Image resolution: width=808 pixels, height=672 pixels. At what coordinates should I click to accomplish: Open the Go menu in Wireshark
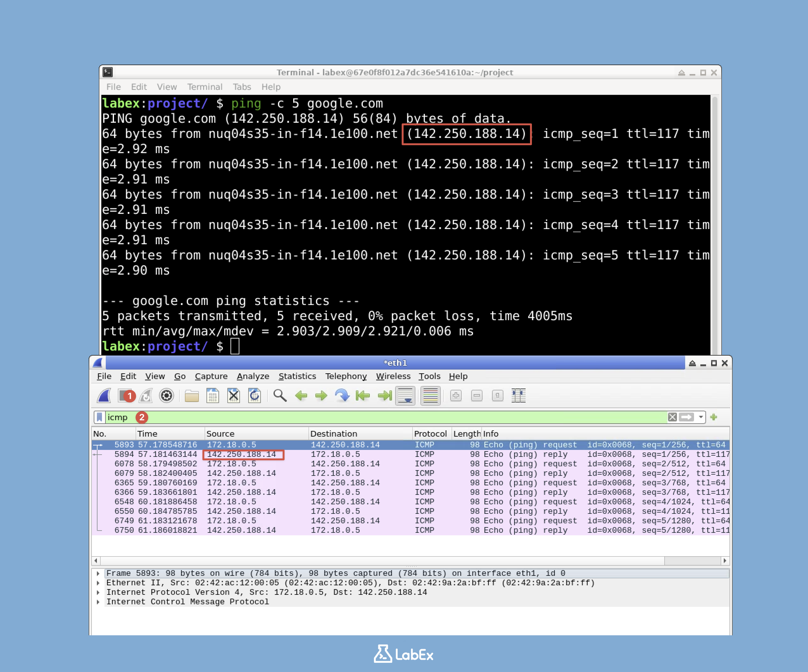tap(180, 376)
